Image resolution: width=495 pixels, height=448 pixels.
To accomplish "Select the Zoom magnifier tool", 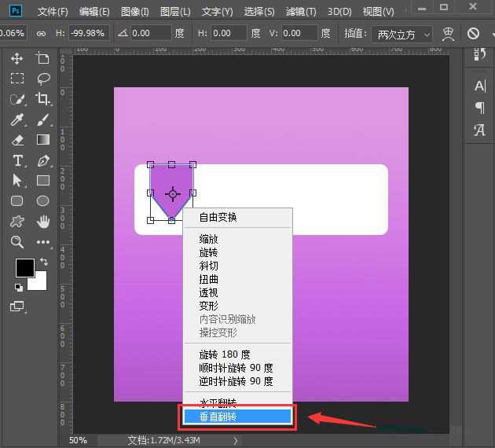I will coord(17,242).
